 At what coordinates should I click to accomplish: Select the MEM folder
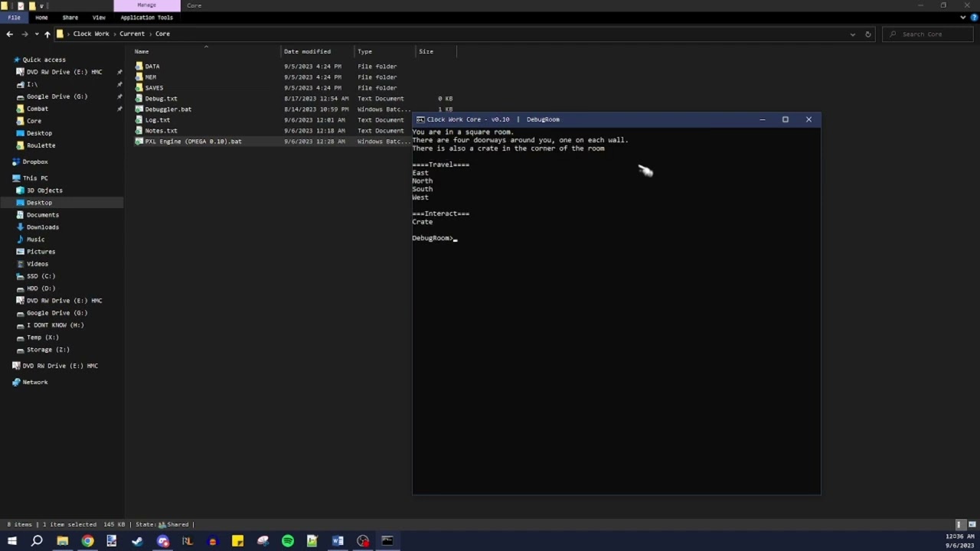tap(150, 77)
